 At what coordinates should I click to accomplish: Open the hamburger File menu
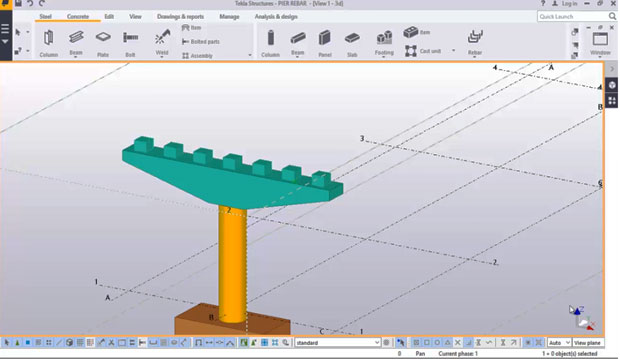[5, 29]
